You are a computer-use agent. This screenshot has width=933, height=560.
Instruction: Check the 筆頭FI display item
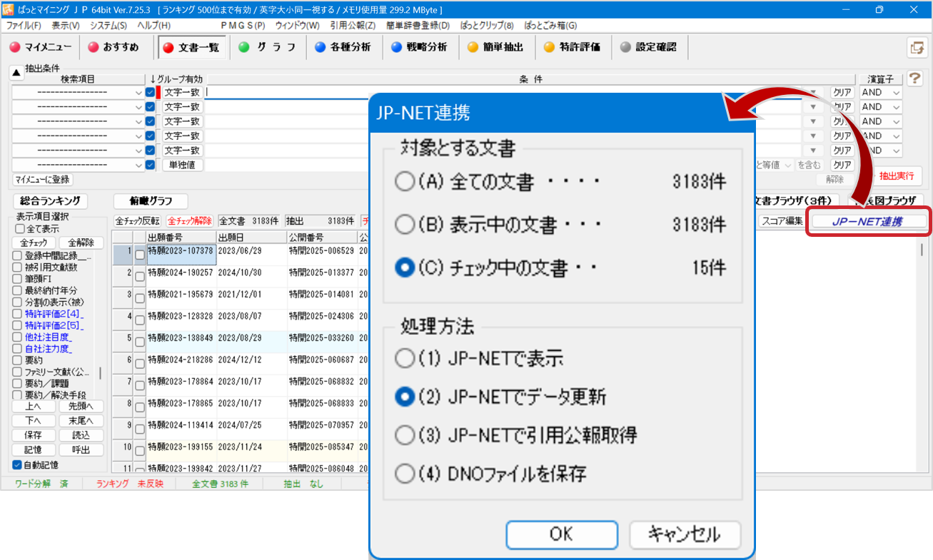tap(17, 279)
